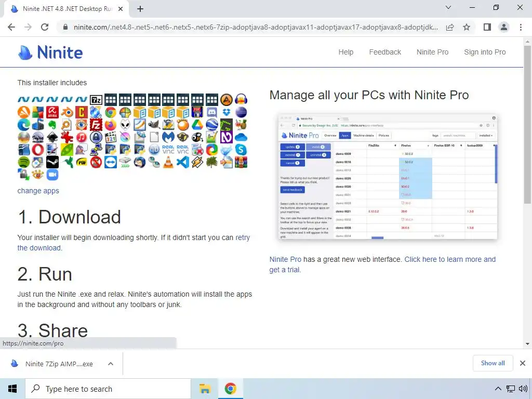Open downloaded Ninite 7Zip AIMP exe file
Screen dimensions: 532x399
click(58, 364)
